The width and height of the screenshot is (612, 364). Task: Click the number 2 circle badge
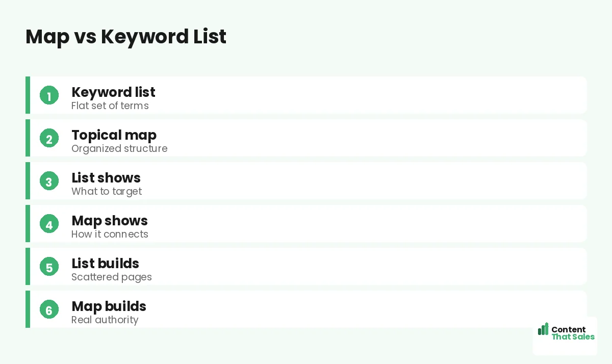tap(49, 139)
